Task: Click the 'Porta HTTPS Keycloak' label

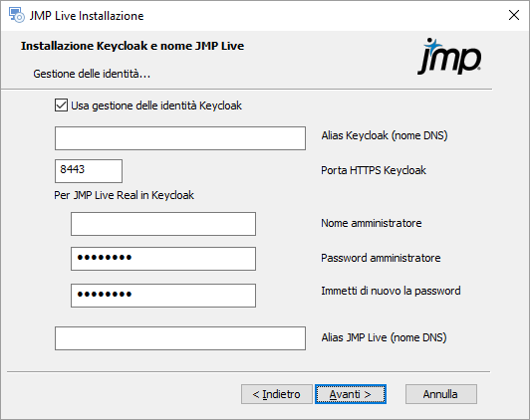Action: (x=374, y=170)
